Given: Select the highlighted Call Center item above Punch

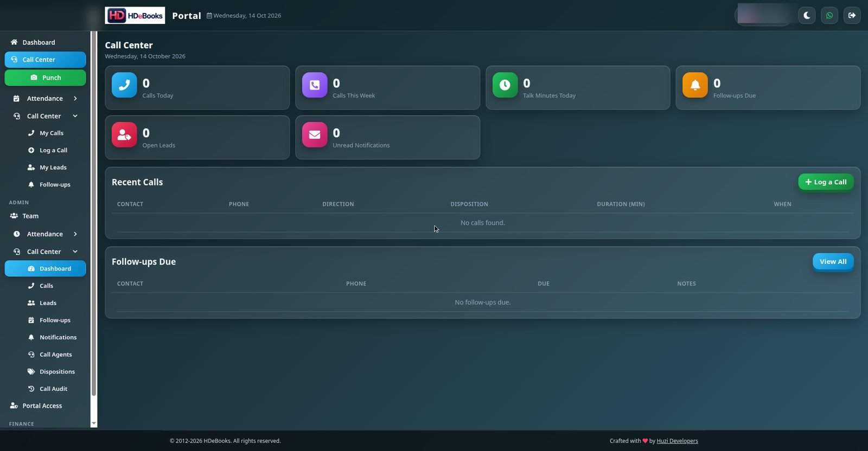Looking at the screenshot, I should (x=46, y=60).
